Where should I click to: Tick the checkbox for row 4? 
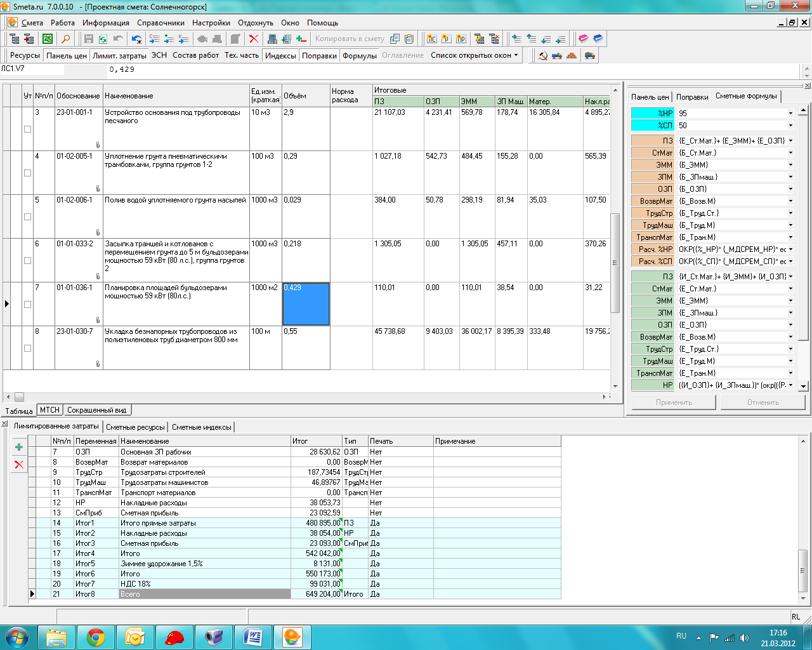click(x=27, y=173)
